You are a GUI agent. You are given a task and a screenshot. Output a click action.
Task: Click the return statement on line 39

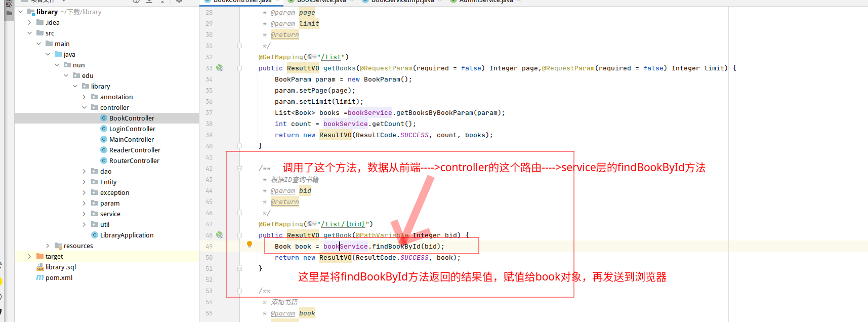tap(384, 135)
